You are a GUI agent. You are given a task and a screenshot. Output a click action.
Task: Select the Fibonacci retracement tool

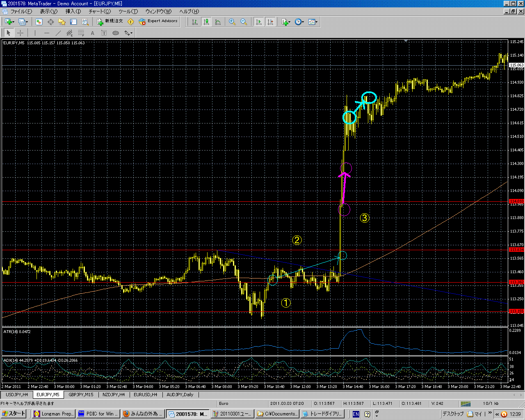click(x=81, y=33)
